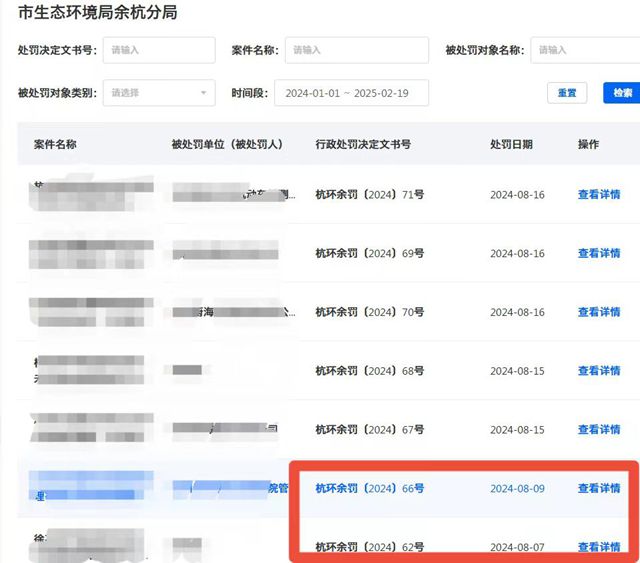640x563 pixels.
Task: Click the blue 检索 search button
Action: [622, 93]
